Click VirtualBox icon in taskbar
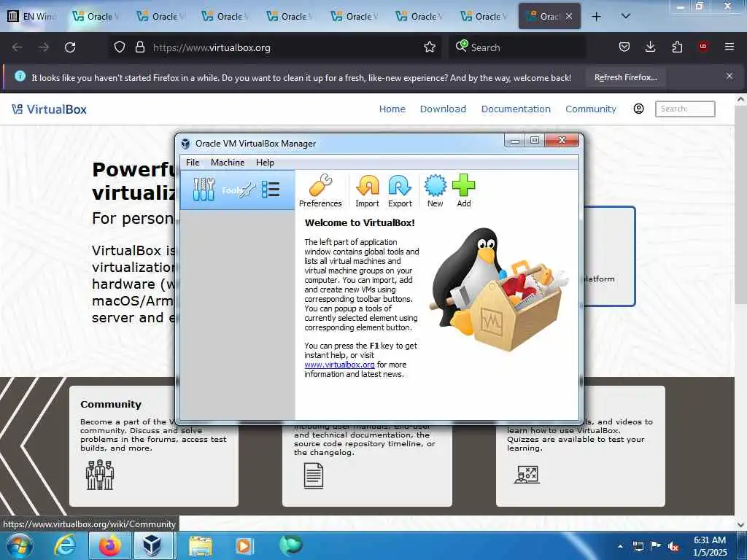Screen dimensions: 747x560 point(153,545)
